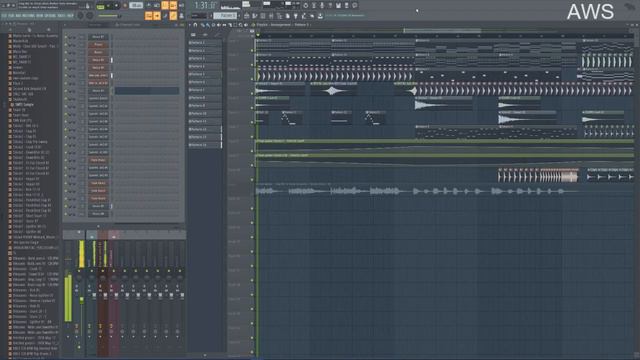The width and height of the screenshot is (640, 360).
Task: Toggle the playlist magnet snap icon
Action: click(196, 25)
